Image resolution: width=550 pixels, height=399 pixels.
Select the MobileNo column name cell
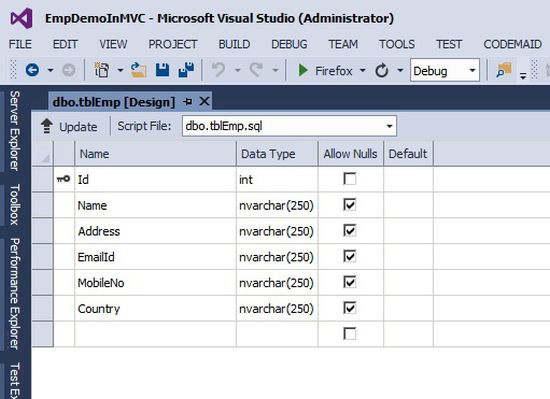point(155,283)
